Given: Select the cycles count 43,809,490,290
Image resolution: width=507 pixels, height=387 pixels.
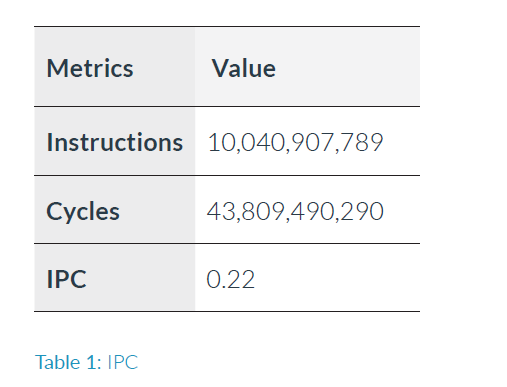Looking at the screenshot, I should coord(295,211).
